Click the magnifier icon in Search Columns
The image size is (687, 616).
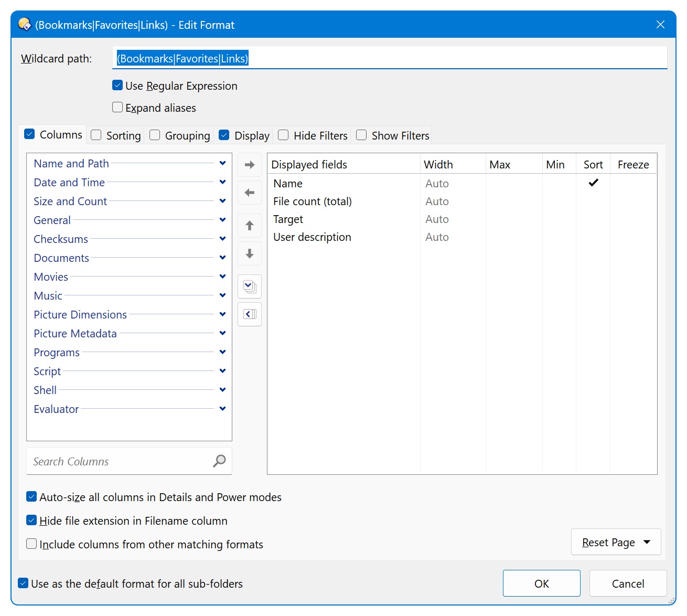click(219, 461)
